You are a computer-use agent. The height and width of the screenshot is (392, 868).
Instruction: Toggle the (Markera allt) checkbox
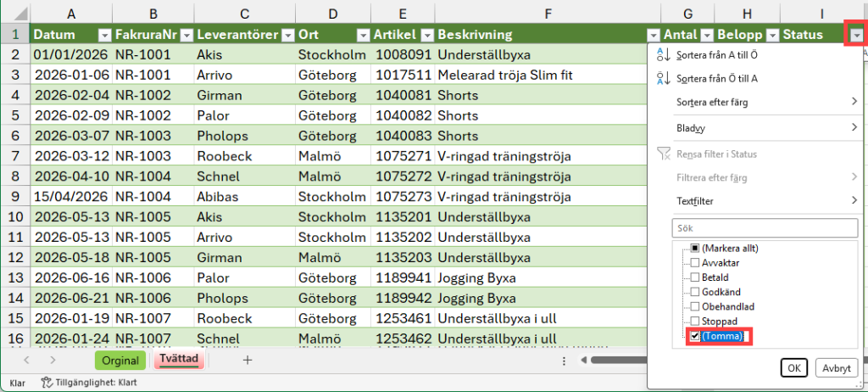pyautogui.click(x=695, y=248)
